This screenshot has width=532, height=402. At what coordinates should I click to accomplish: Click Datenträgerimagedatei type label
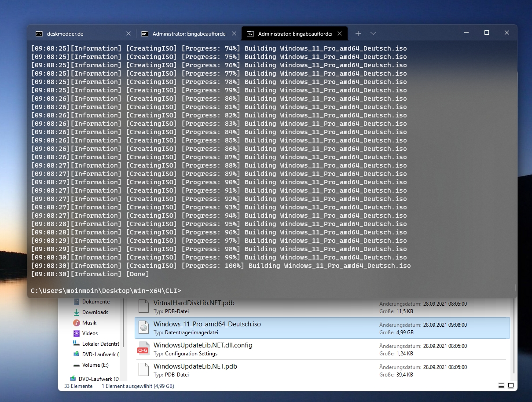point(191,333)
